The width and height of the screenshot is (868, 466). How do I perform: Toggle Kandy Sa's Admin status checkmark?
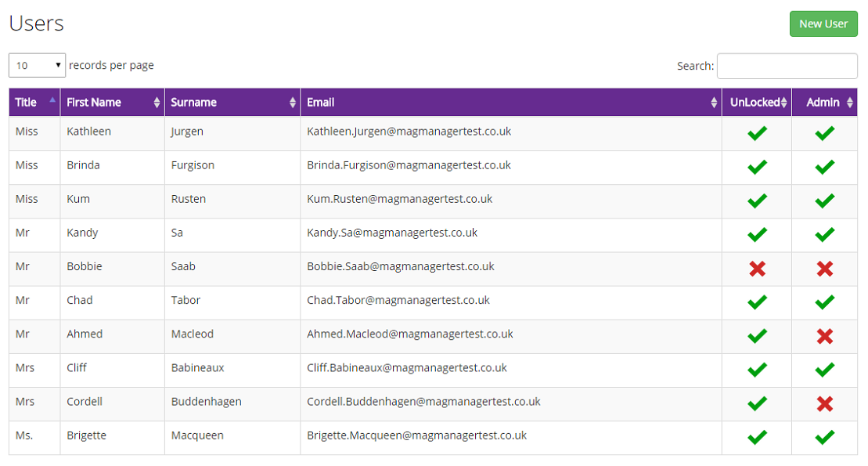point(824,235)
